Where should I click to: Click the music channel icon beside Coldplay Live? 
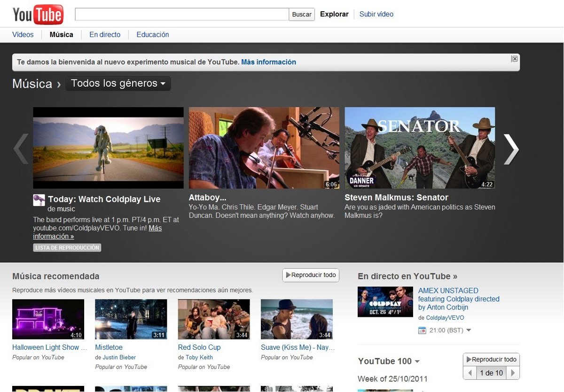pos(39,200)
